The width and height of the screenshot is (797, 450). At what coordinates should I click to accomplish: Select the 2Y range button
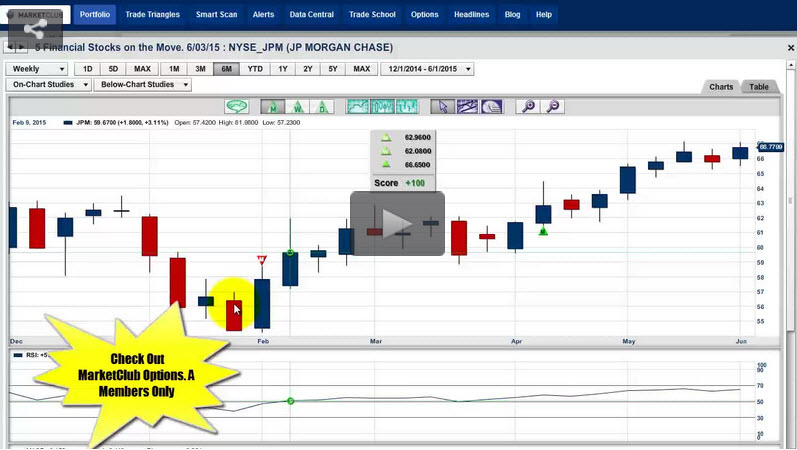pos(308,69)
